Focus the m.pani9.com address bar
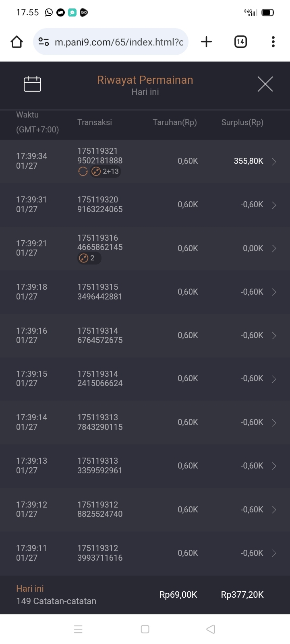The image size is (290, 644). [x=119, y=42]
